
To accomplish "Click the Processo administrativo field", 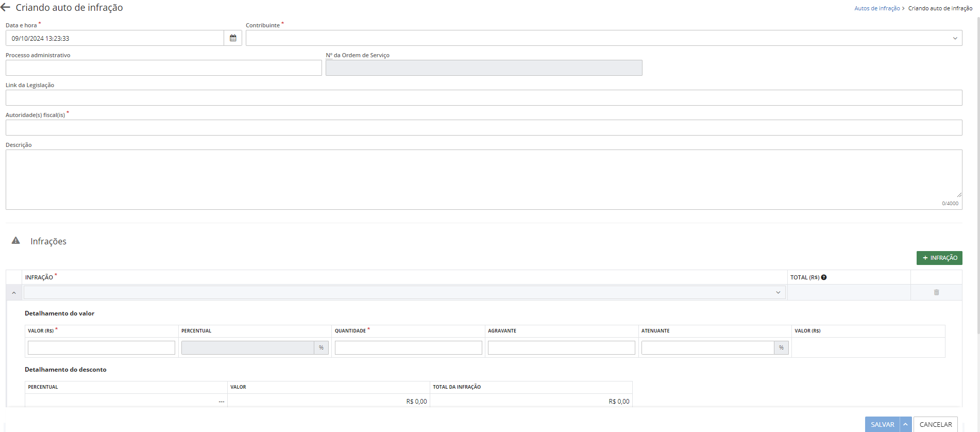I will pyautogui.click(x=164, y=68).
